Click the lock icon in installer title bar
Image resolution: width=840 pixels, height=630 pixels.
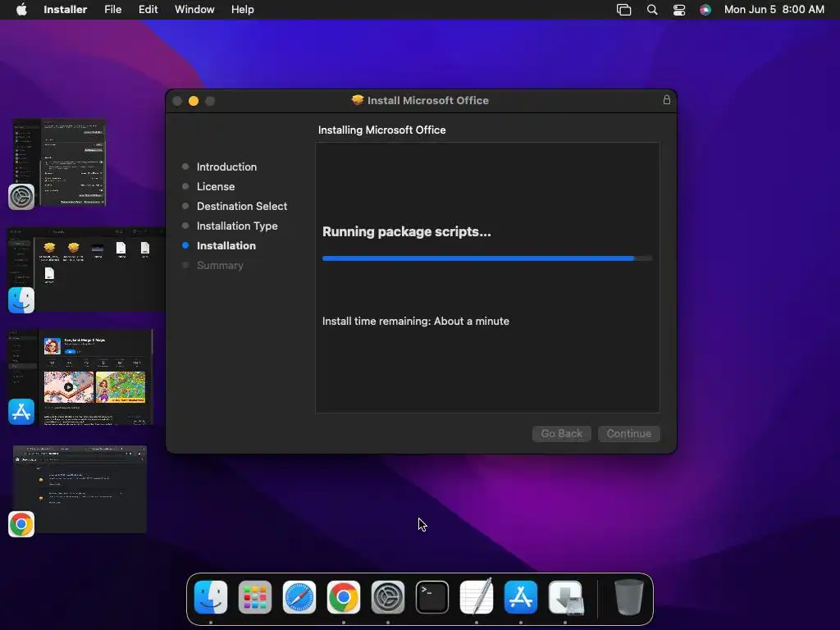point(666,99)
